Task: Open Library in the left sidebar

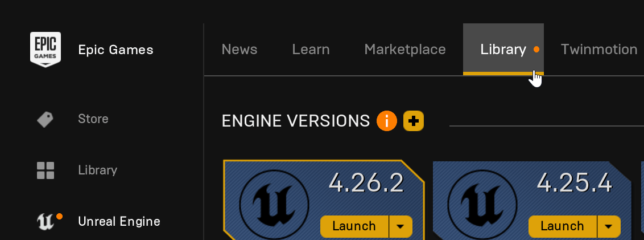Action: point(98,170)
